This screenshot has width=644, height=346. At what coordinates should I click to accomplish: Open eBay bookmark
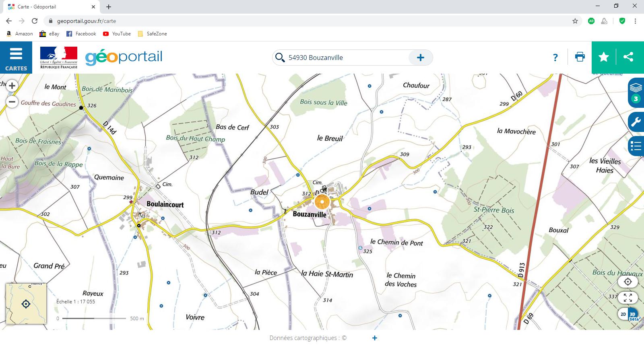pos(49,34)
